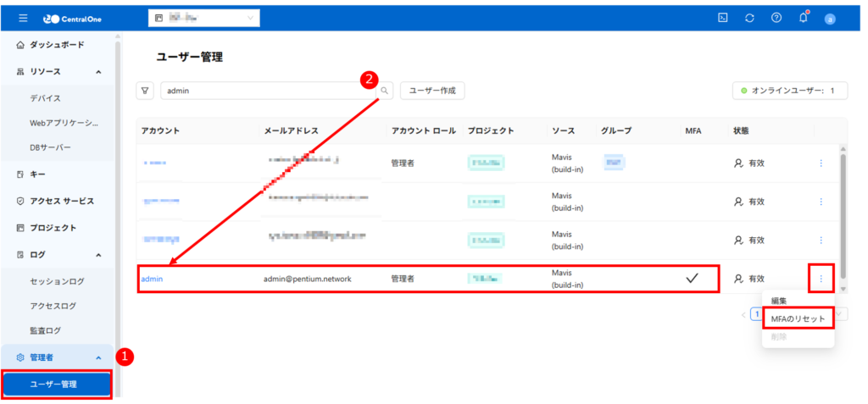Screen dimensions: 868x404
Task: Open the project selector dropdown
Action: point(203,18)
